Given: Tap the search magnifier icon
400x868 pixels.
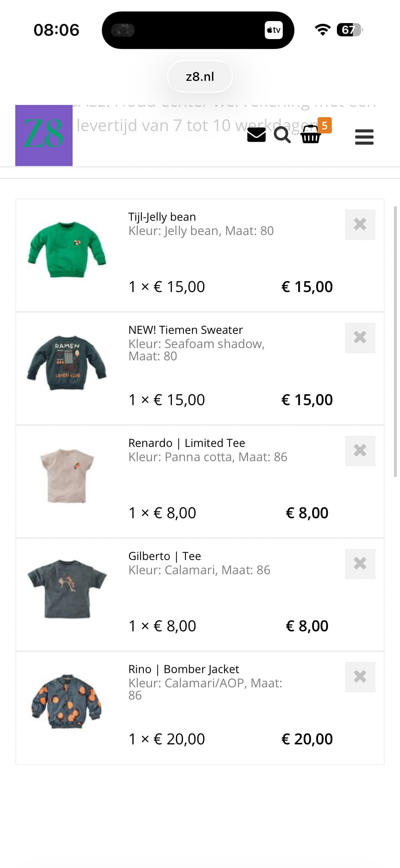Looking at the screenshot, I should [282, 135].
